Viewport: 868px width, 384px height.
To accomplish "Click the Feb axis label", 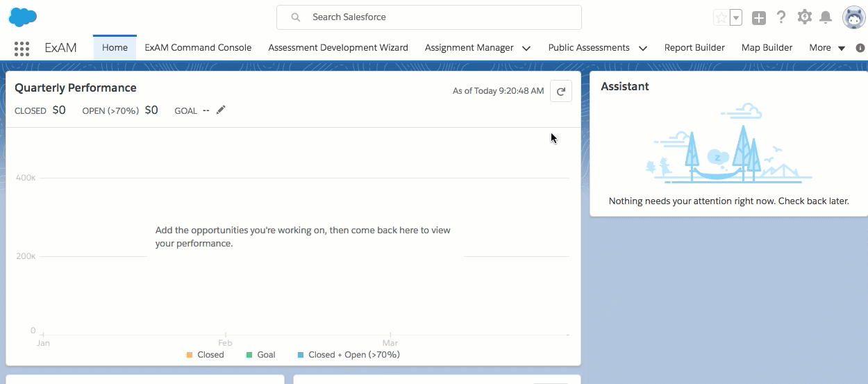I will point(225,343).
